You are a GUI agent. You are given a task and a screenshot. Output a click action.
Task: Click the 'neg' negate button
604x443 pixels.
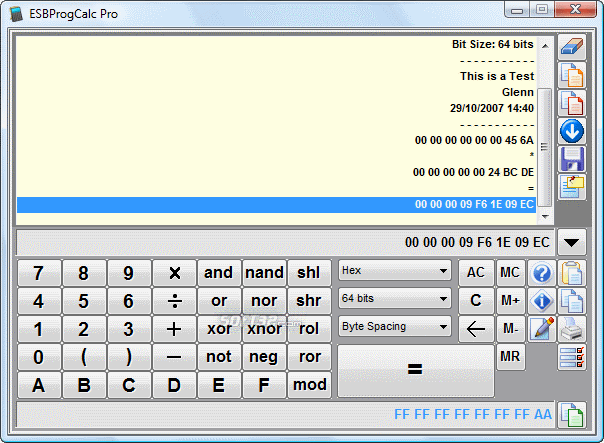pyautogui.click(x=264, y=357)
